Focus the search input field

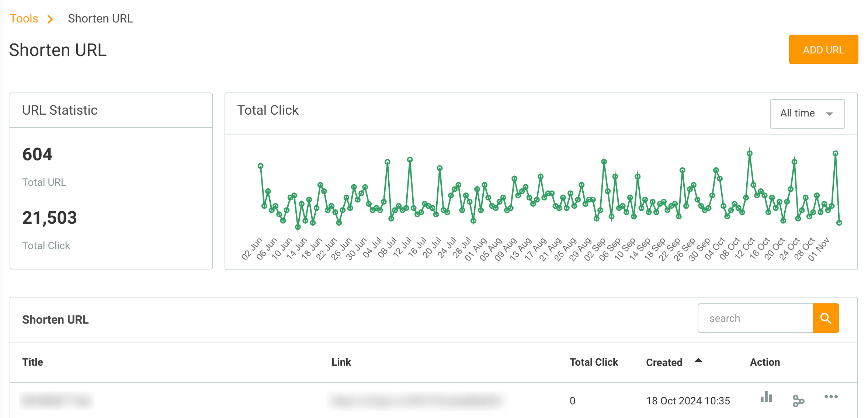point(755,318)
